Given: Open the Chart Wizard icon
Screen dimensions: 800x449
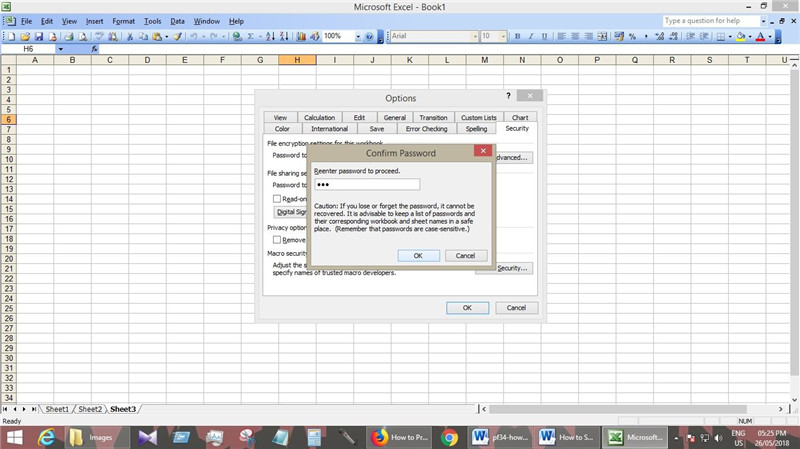Looking at the screenshot, I should [301, 36].
